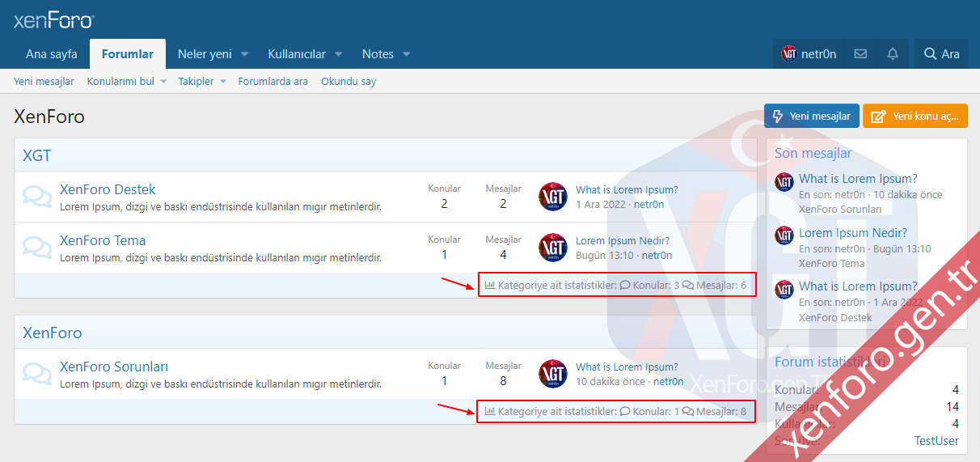
Task: Expand the Notes menu dropdown arrow
Action: (407, 54)
